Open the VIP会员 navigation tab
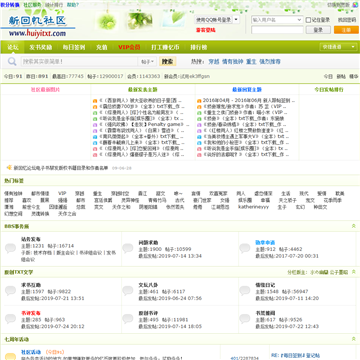Screen dimensions: 360x360 (129, 47)
